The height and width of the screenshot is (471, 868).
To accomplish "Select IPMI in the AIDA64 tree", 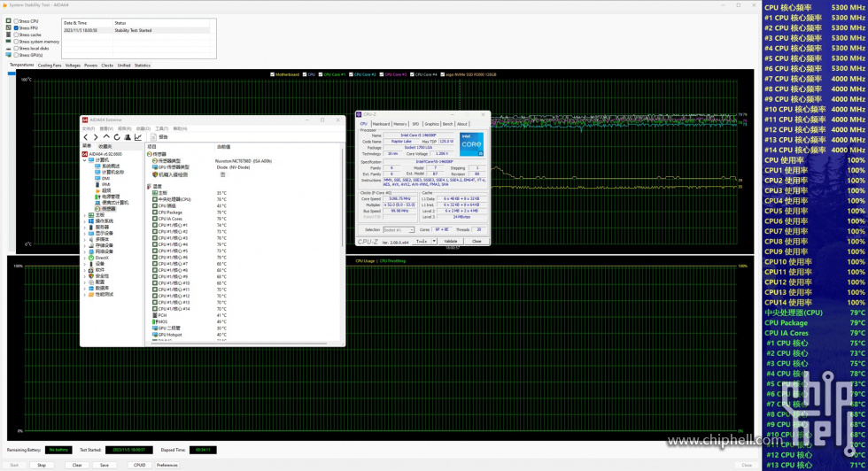I will tap(103, 184).
